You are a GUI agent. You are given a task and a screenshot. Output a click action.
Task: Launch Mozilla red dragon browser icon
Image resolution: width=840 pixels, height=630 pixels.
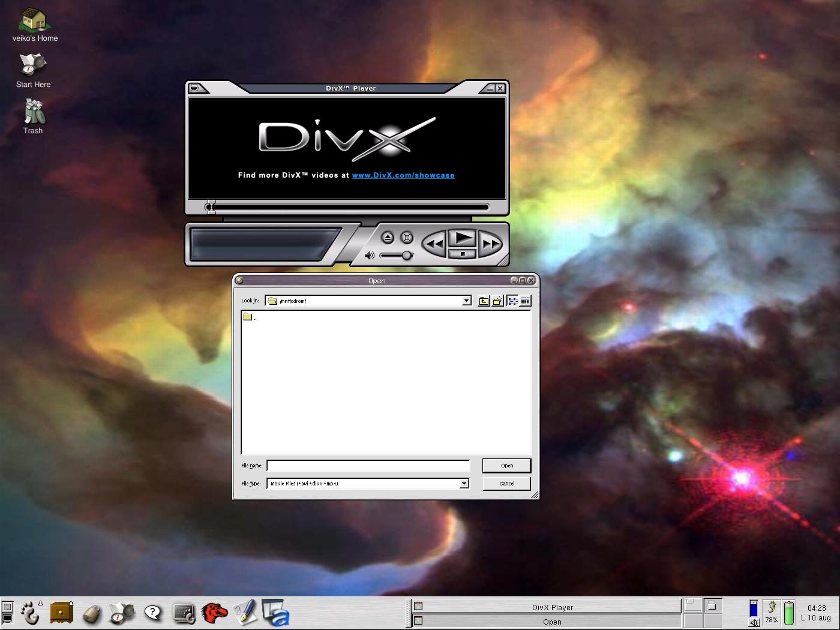(214, 613)
